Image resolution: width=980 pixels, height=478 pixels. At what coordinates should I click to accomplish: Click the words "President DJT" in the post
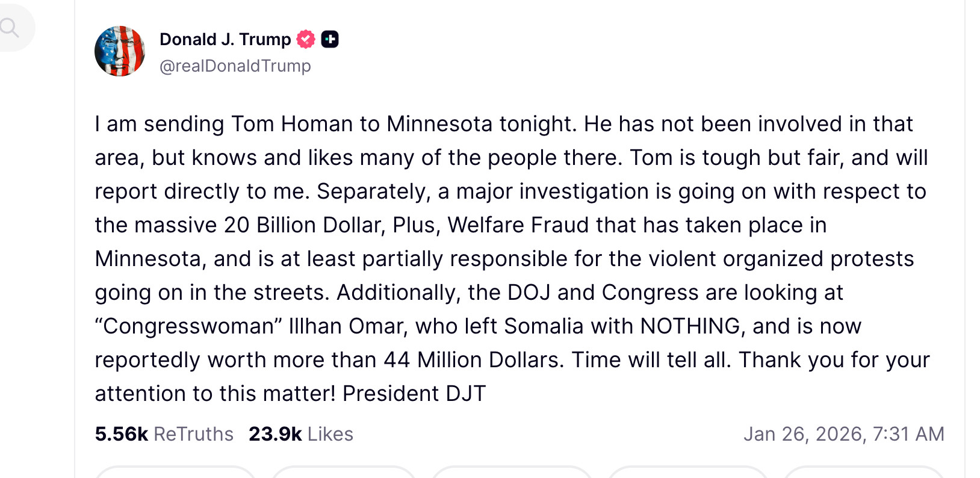pos(414,394)
